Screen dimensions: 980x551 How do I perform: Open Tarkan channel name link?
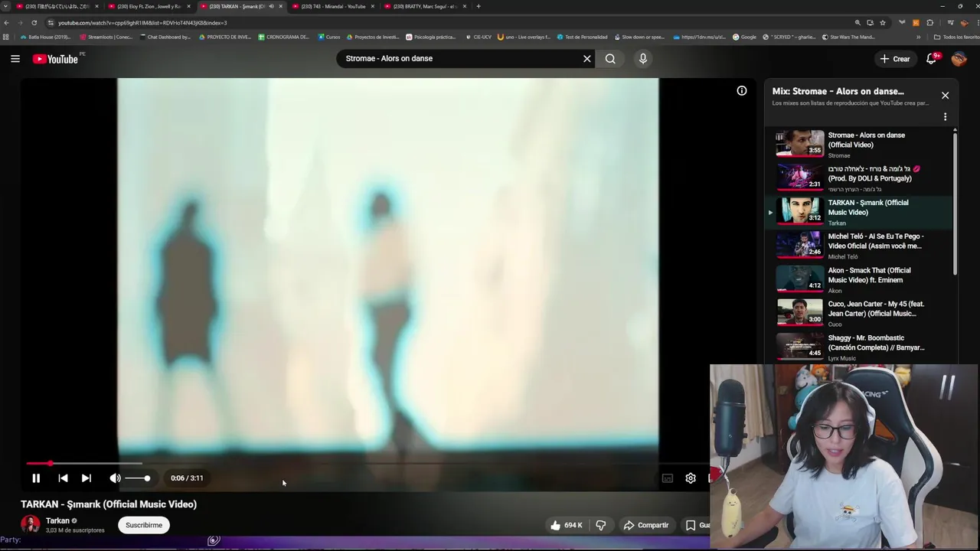coord(57,520)
